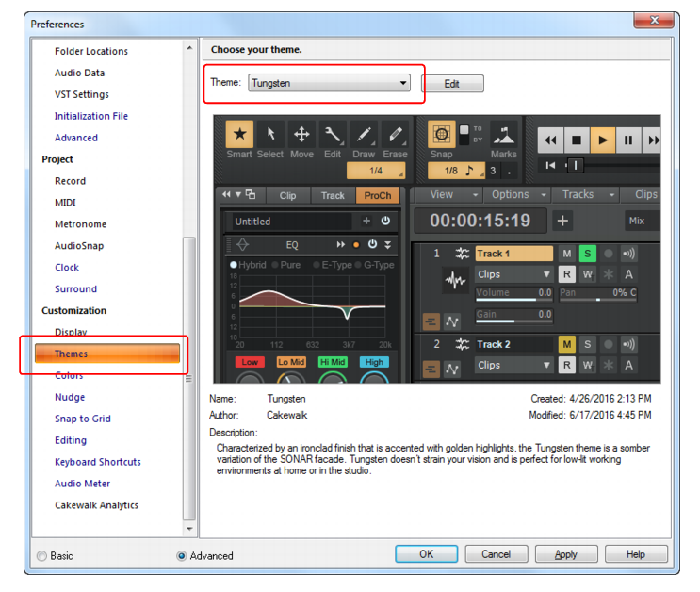Select the Draw pencil tool
This screenshot has width=700, height=592.
364,134
